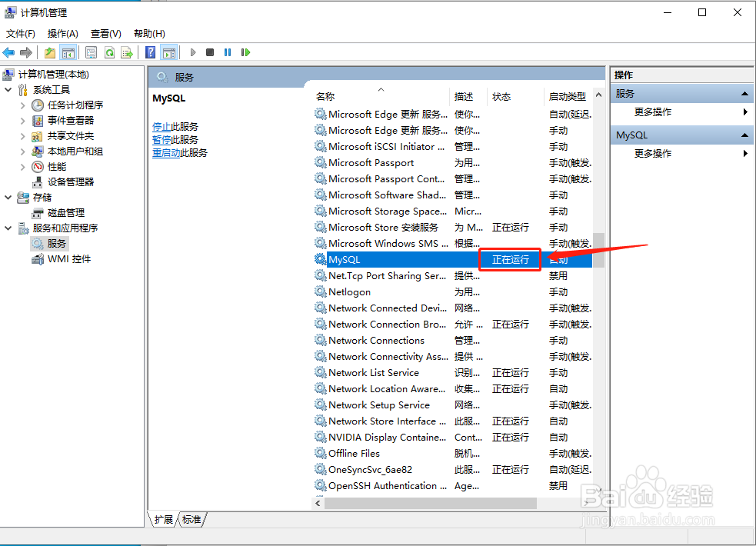This screenshot has height=546, width=756.
Task: Click the 停止 link to stop MySQL
Action: coord(162,127)
